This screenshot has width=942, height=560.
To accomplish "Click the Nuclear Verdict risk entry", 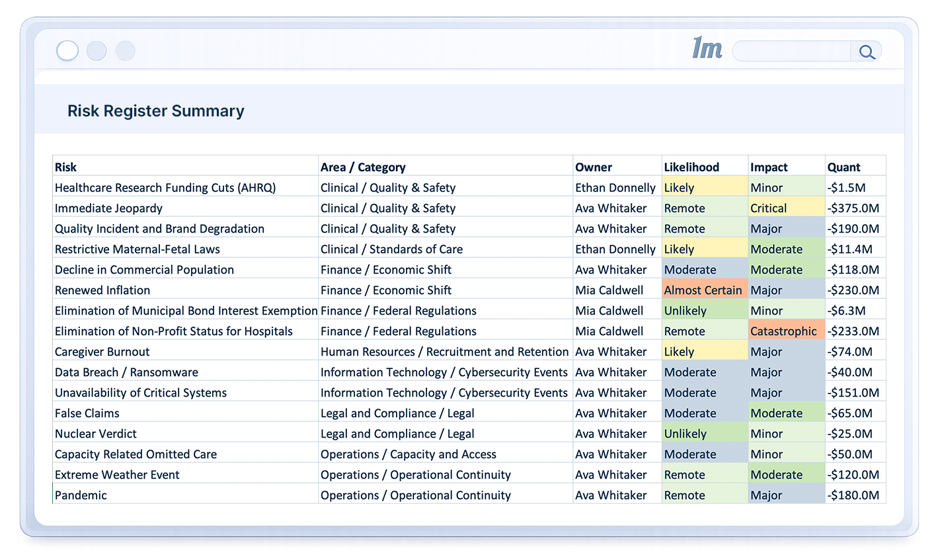I will pos(96,433).
